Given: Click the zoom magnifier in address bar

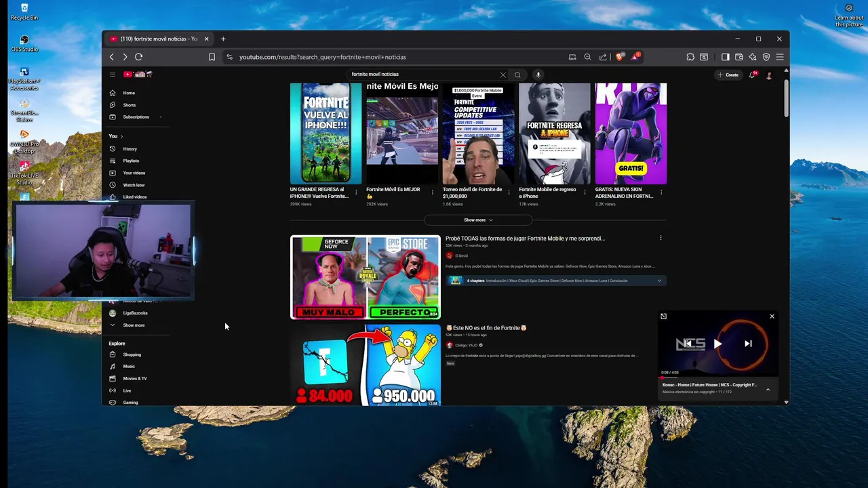Looking at the screenshot, I should point(587,57).
